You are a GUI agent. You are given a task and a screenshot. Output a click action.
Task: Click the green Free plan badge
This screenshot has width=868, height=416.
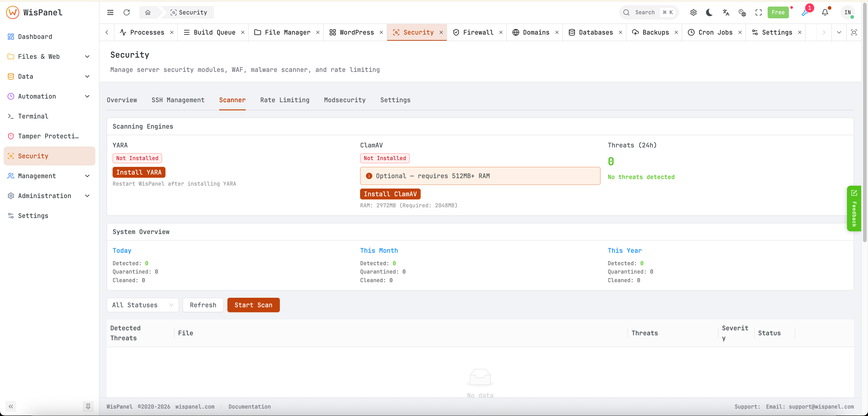[x=778, y=12]
